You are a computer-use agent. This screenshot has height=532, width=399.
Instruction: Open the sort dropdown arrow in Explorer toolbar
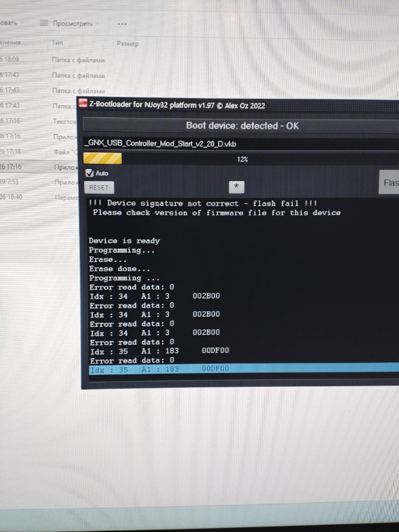pyautogui.click(x=22, y=23)
